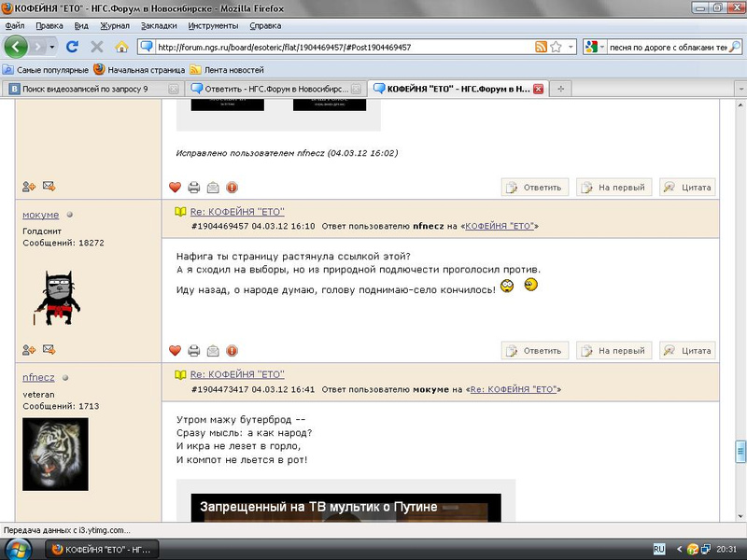Screen dimensions: 747x560
Task: Click the Firefox reload page icon
Action: [x=74, y=46]
